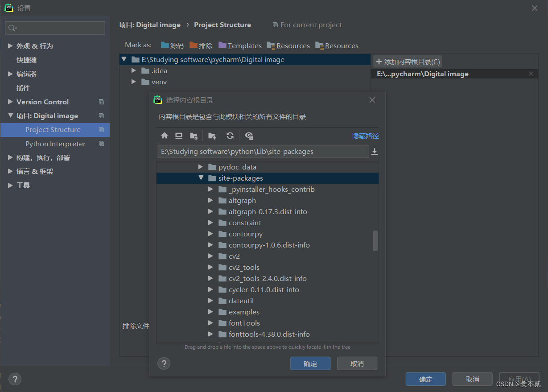Click into the settings search field
This screenshot has width=548, height=392.
point(55,28)
